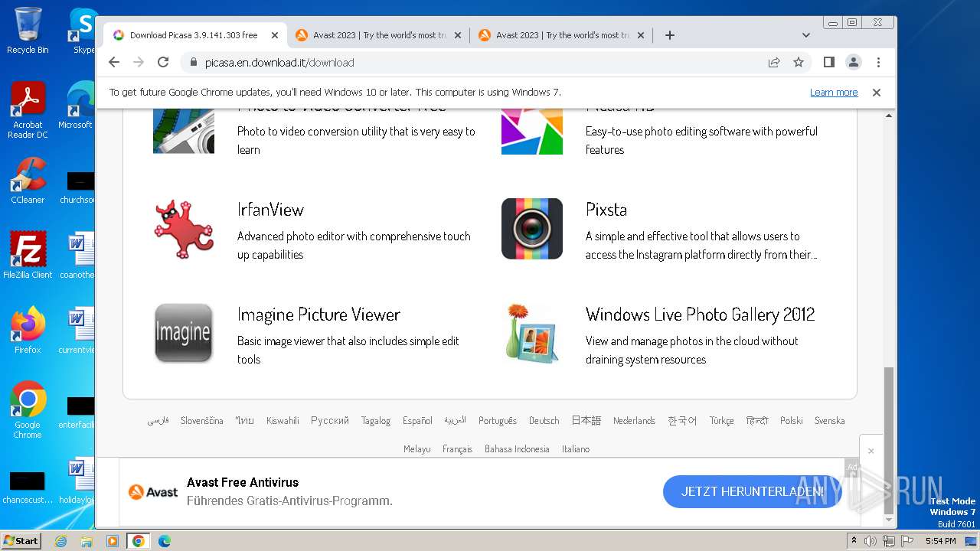Show hidden system tray icons arrow
Viewport: 980px width, 551px height.
pyautogui.click(x=854, y=541)
